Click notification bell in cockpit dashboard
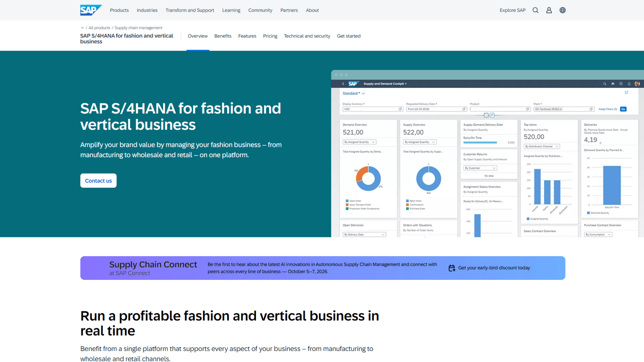The height and width of the screenshot is (362, 644). 629,84
